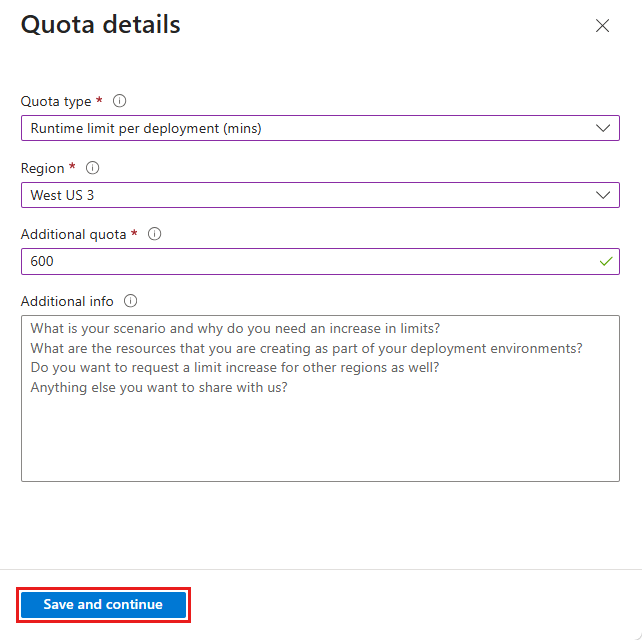The width and height of the screenshot is (642, 640).
Task: Focus the Additional info text area
Action: click(320, 398)
